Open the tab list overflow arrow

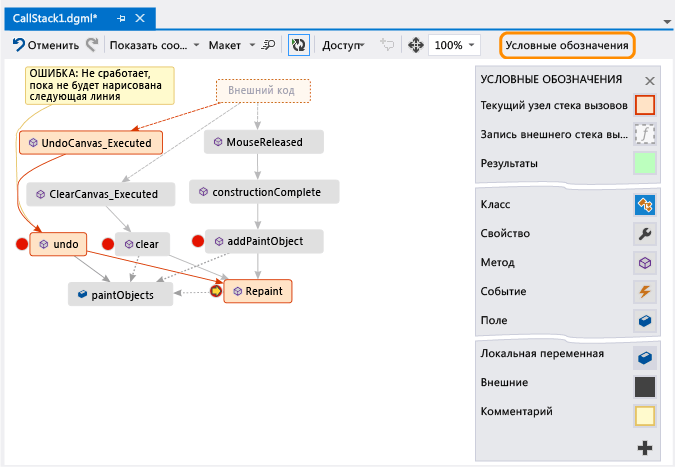click(667, 21)
